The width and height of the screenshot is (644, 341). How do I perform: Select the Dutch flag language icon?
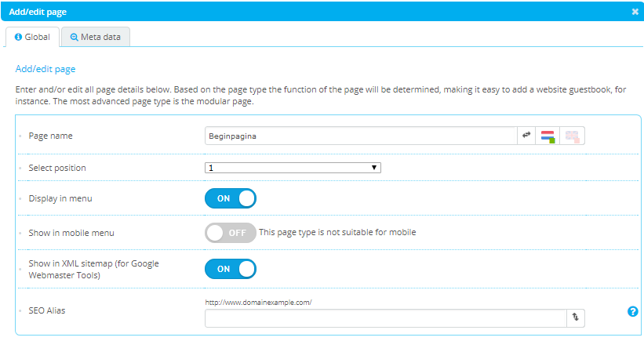point(548,136)
